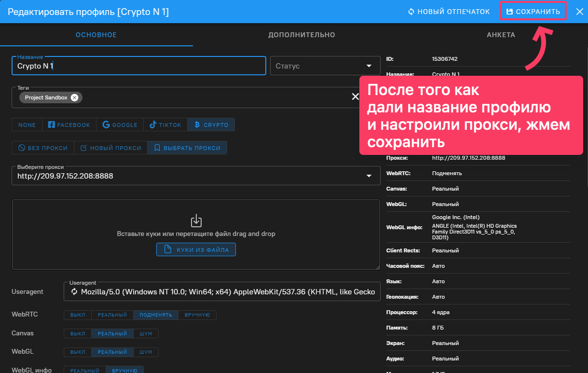Switch WebGL to ВЫКЛ

coord(77,352)
